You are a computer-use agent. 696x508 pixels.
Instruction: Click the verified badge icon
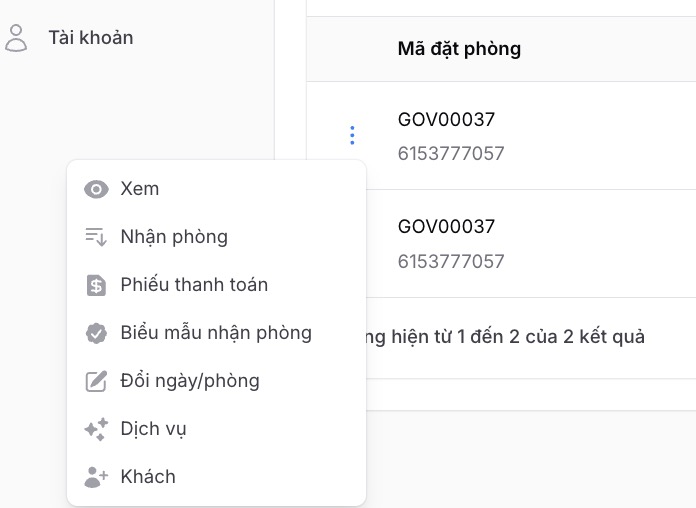[96, 333]
